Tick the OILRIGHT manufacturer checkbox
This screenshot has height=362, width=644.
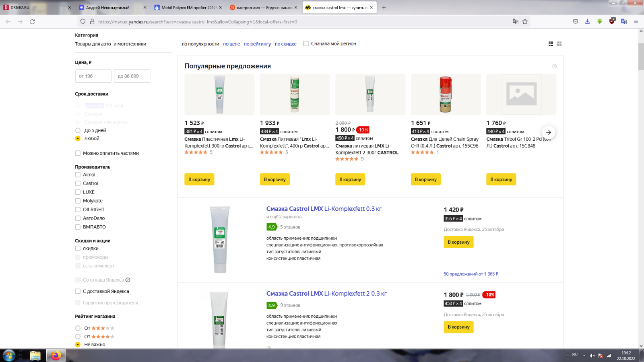tap(78, 210)
